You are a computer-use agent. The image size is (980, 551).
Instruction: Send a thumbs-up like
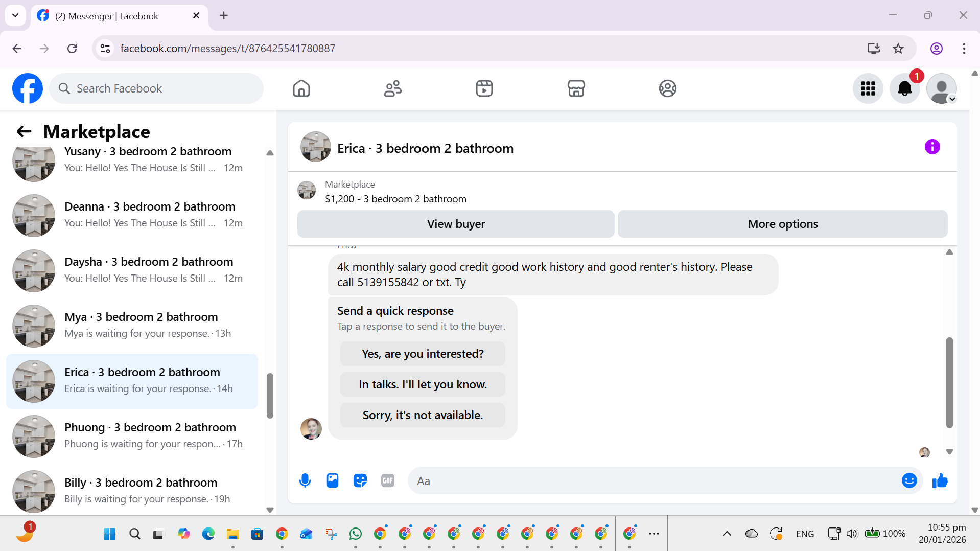940,480
